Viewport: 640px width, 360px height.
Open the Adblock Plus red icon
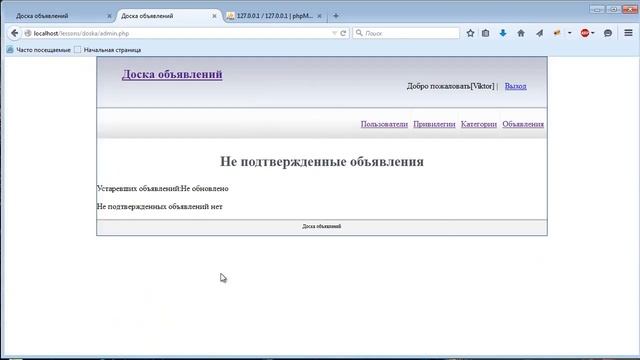pos(585,33)
